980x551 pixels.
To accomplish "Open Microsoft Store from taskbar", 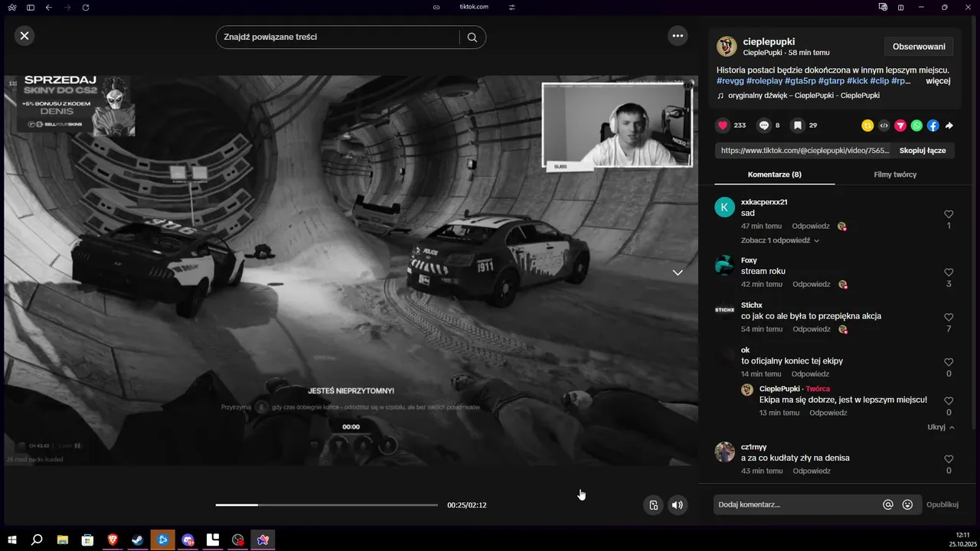I will [x=87, y=540].
